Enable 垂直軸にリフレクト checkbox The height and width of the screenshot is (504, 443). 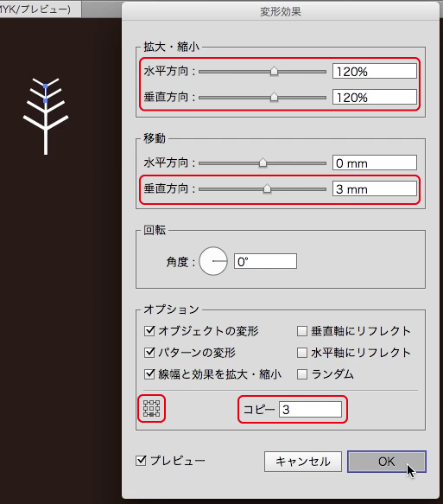click(x=302, y=331)
